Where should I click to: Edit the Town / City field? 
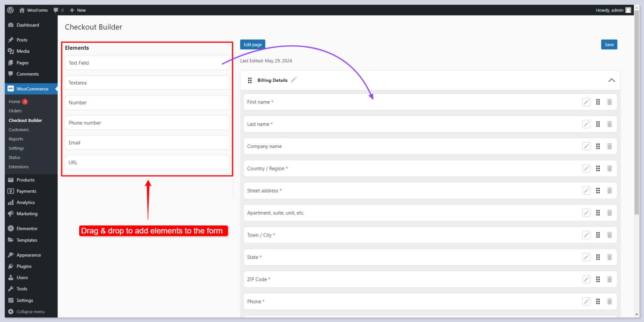click(x=586, y=235)
